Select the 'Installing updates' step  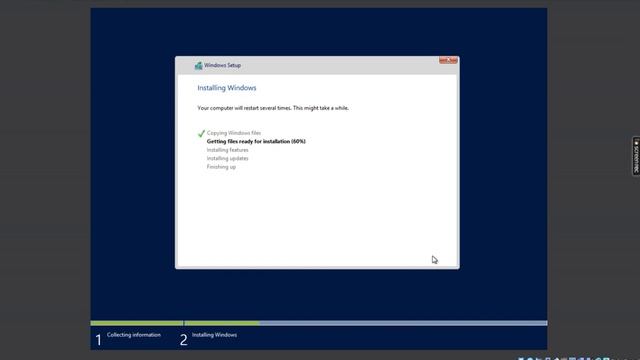[227, 158]
